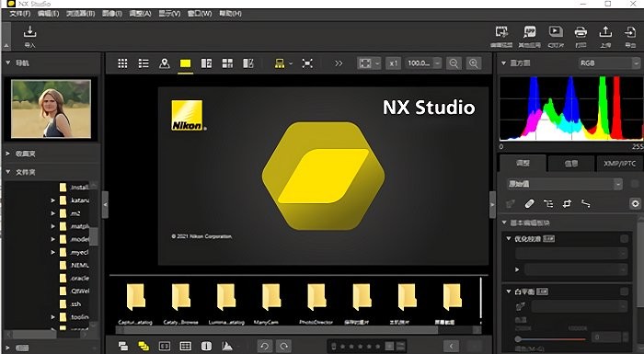Screen dimensions: 644x354
Task: Open the Browser (B) menu
Action: (81, 14)
